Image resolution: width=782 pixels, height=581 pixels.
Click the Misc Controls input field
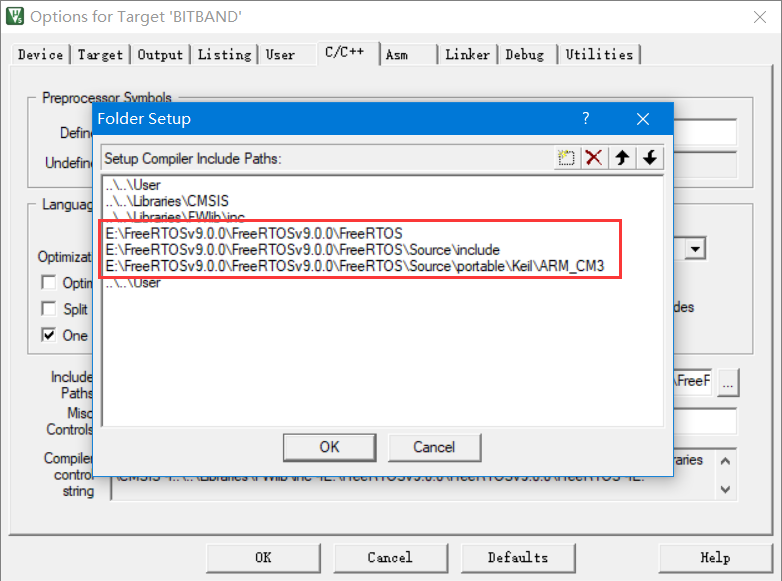click(x=705, y=421)
